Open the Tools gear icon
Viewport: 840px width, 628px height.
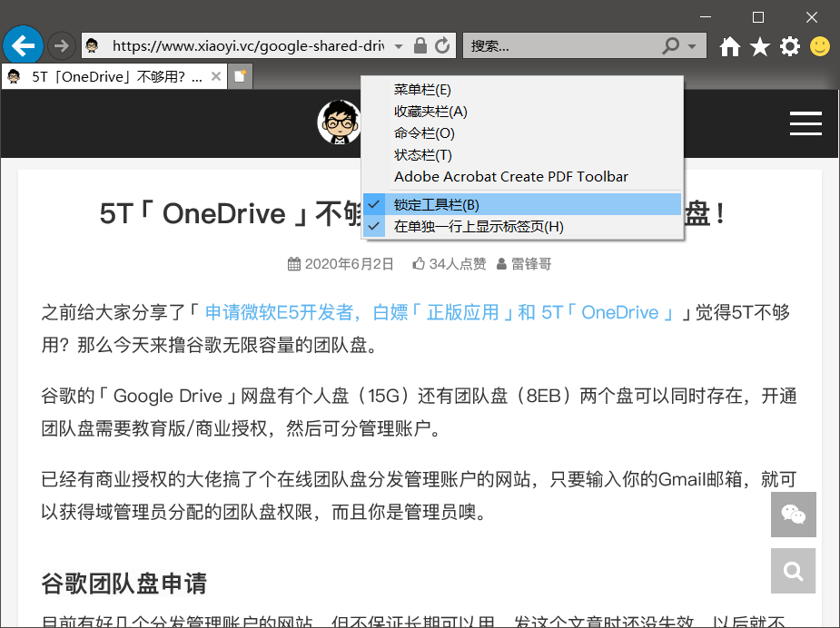click(x=789, y=44)
